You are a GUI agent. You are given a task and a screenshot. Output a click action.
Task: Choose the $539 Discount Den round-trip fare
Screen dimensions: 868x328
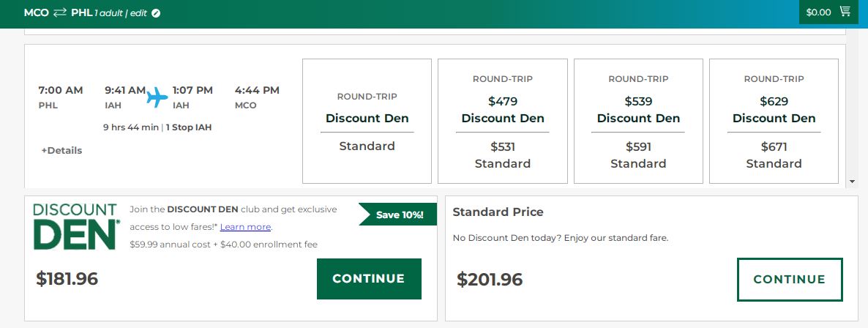(x=638, y=110)
